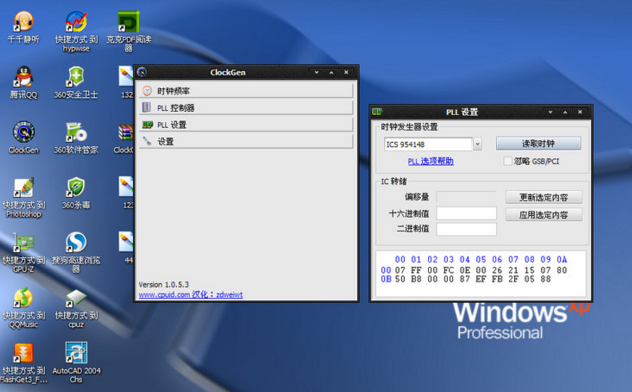
Task: Select hex byte FB in row 0B
Action: pyautogui.click(x=497, y=279)
